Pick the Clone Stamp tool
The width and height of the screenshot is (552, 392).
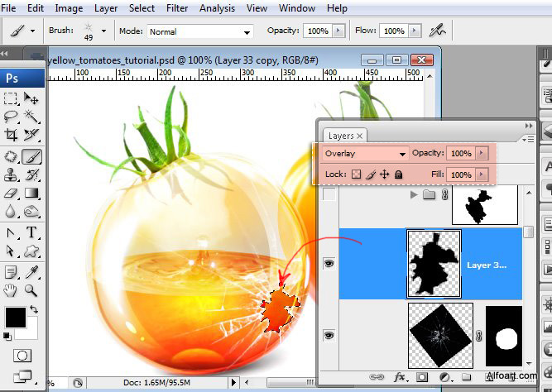click(x=12, y=174)
